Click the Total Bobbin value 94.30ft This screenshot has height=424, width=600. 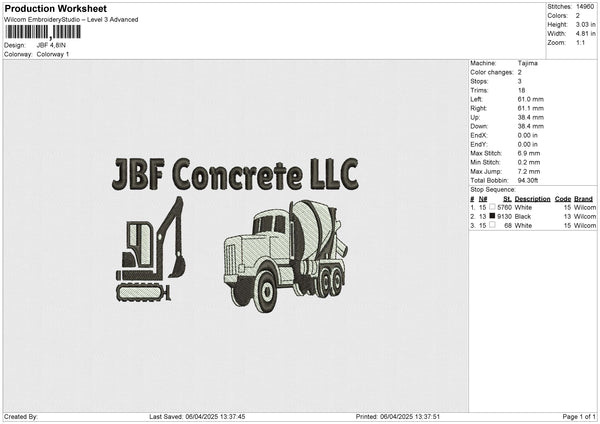click(x=530, y=178)
